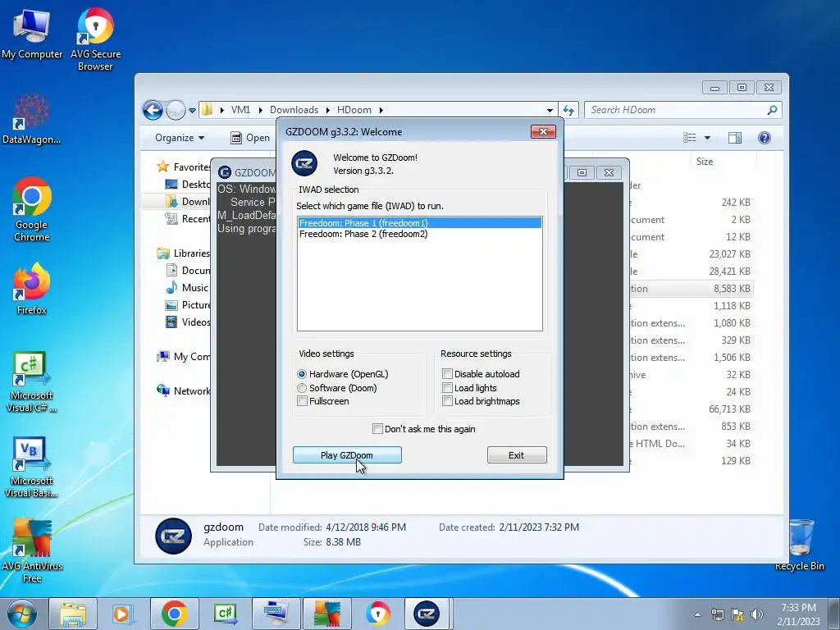Open Firefox desktop icon
Image resolution: width=840 pixels, height=630 pixels.
pos(32,289)
